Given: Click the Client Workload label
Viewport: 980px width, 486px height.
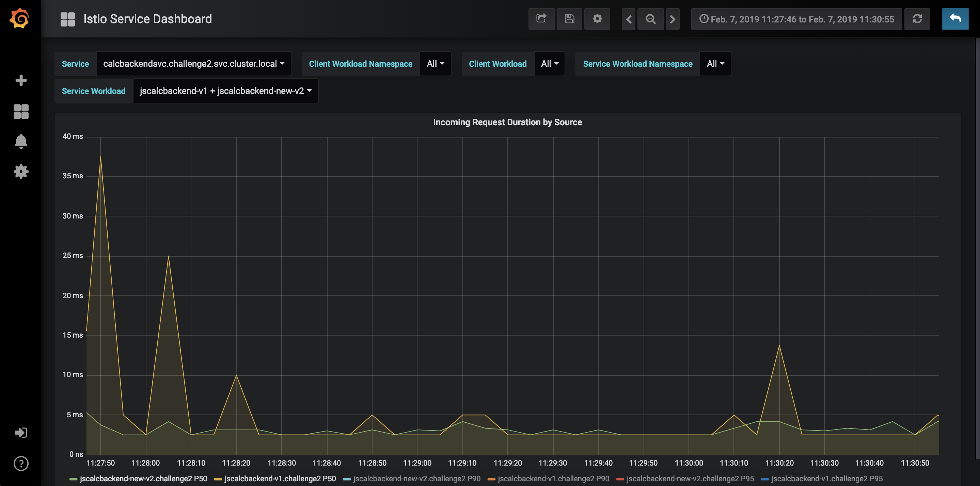Looking at the screenshot, I should pyautogui.click(x=497, y=64).
